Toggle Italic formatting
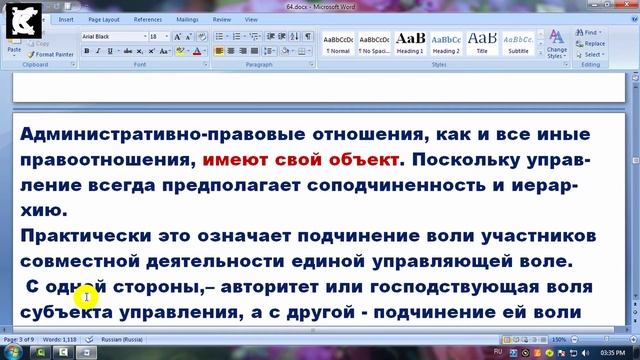Screen dimensions: 640x360 click(98, 51)
